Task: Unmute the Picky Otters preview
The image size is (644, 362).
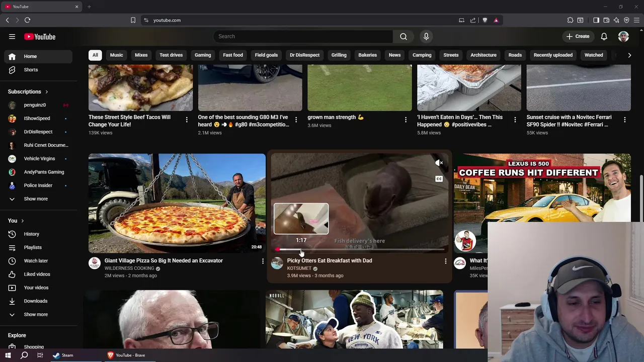Action: [x=439, y=163]
